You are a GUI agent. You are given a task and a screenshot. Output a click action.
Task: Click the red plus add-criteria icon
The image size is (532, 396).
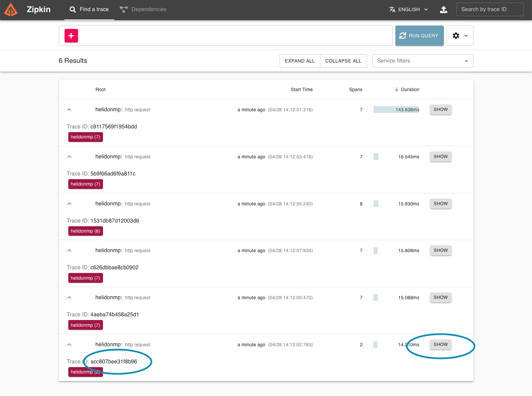coord(71,36)
